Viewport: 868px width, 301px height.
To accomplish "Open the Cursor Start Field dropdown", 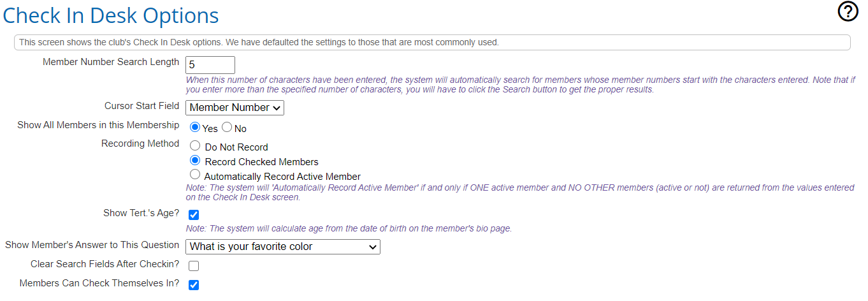I will point(235,108).
